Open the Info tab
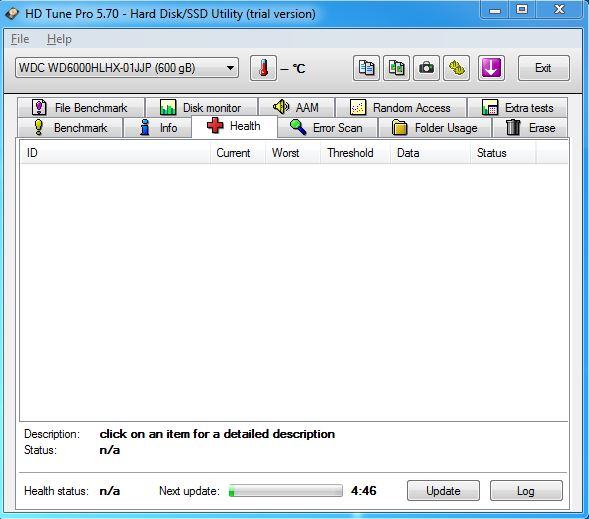The height and width of the screenshot is (519, 589). (158, 128)
